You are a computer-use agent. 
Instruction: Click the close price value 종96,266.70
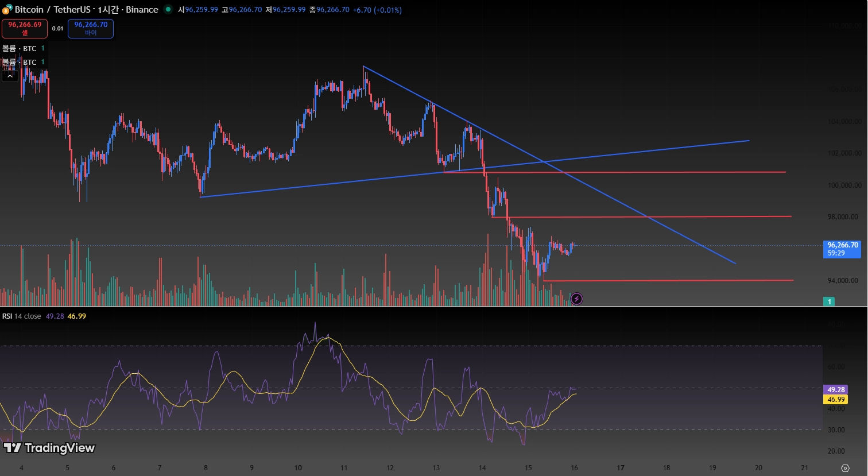[329, 10]
